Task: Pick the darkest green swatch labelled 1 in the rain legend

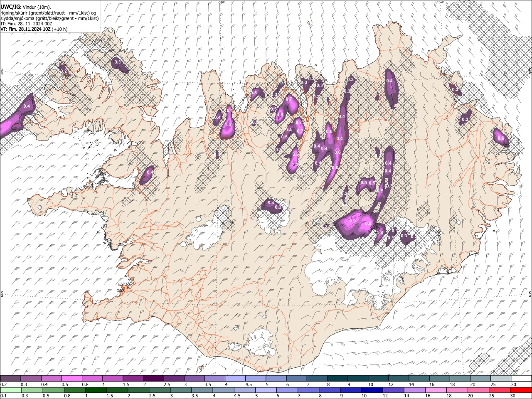Action: 96,390
